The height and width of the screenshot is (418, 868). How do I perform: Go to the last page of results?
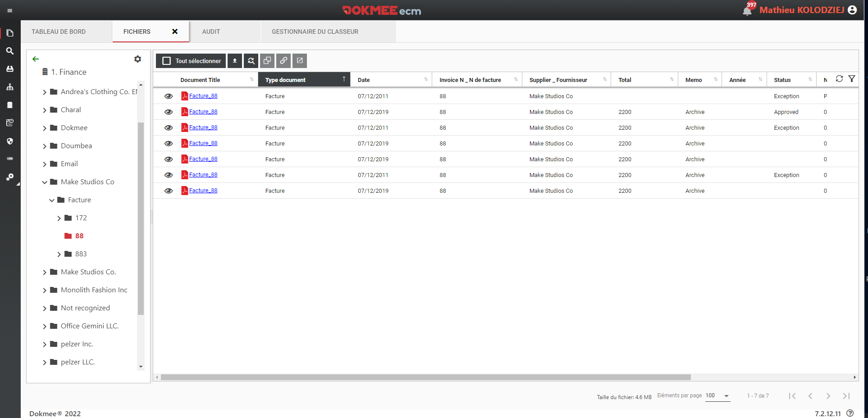point(846,396)
